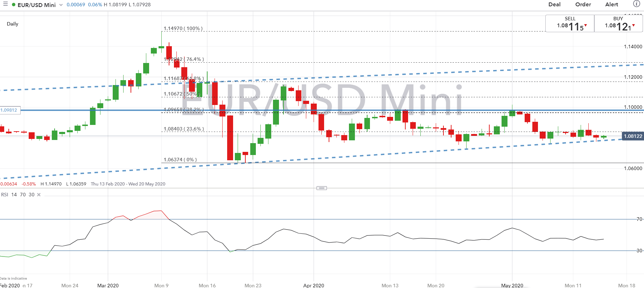Click the BUY 1.08121 price button
The image size is (644, 288).
coord(618,23)
